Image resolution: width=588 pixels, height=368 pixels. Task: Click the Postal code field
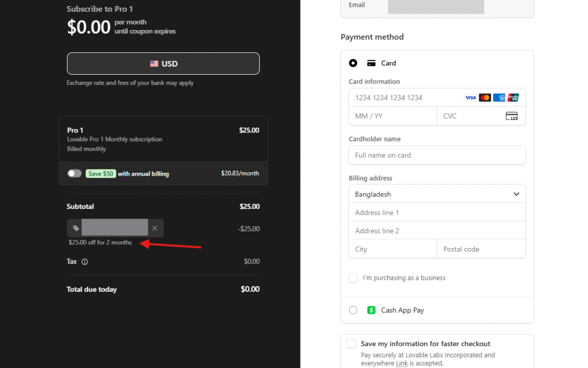pos(481,249)
